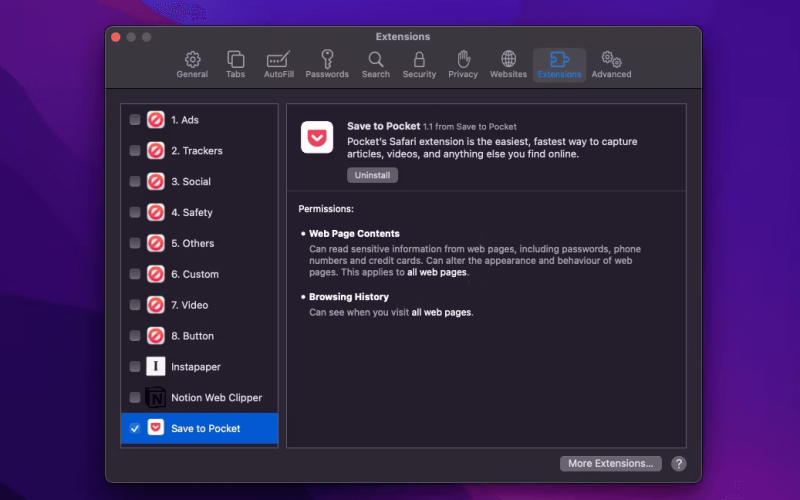Click the blocker icon beside 4. Safety
The width and height of the screenshot is (800, 500).
(156, 212)
